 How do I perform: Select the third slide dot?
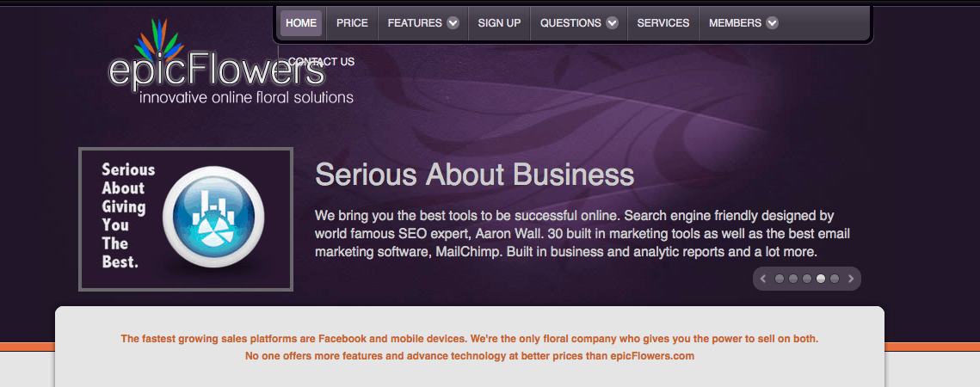click(x=807, y=279)
